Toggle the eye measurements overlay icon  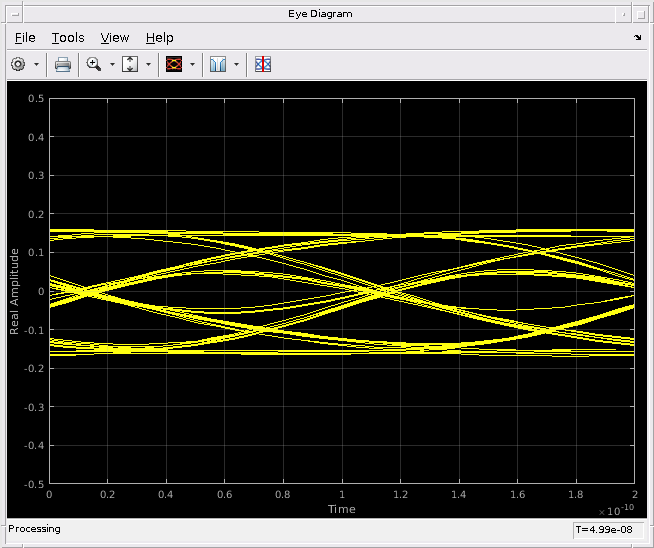263,64
